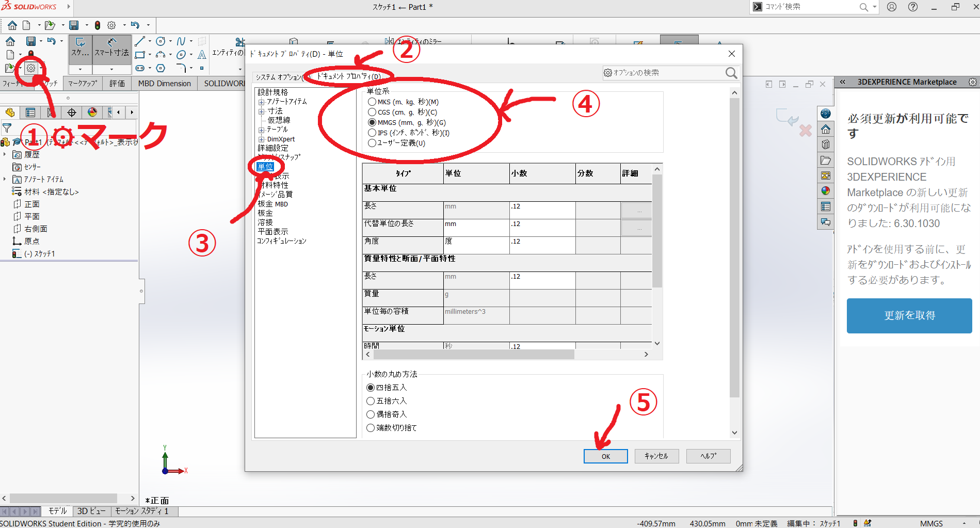Click the Rebuild traffic light in top toolbar

(x=97, y=25)
